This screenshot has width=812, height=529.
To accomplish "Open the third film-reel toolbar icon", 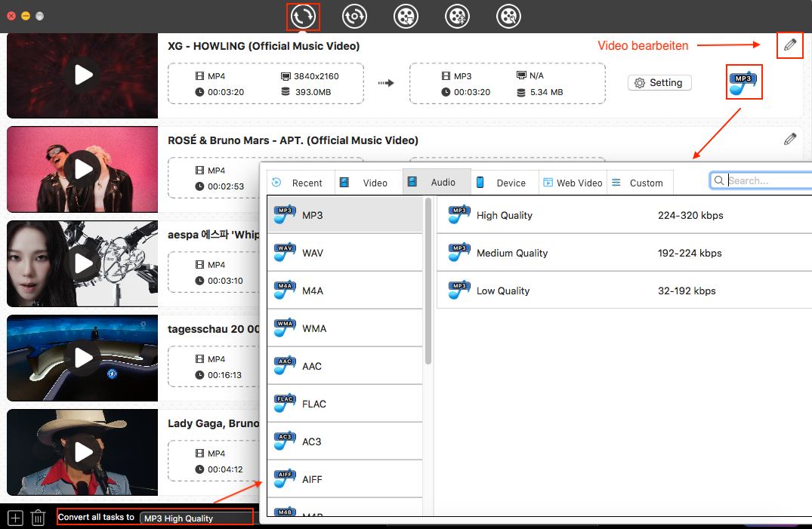I will (x=406, y=17).
